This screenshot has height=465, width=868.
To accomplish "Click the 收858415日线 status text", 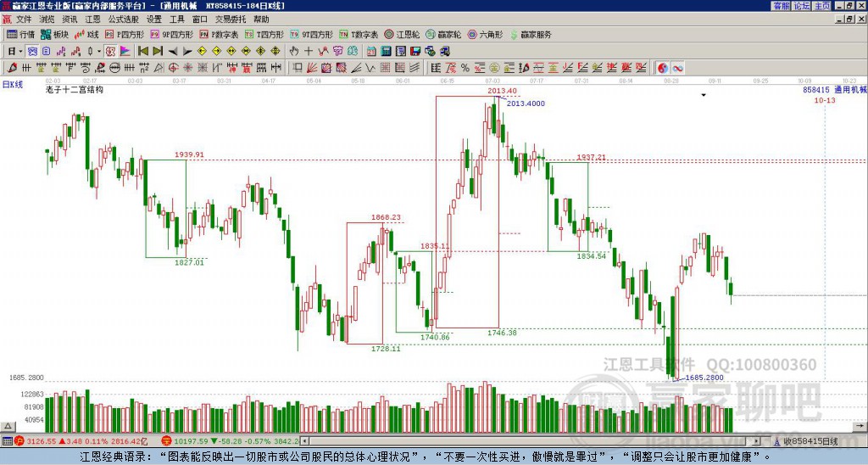I will tap(810, 441).
